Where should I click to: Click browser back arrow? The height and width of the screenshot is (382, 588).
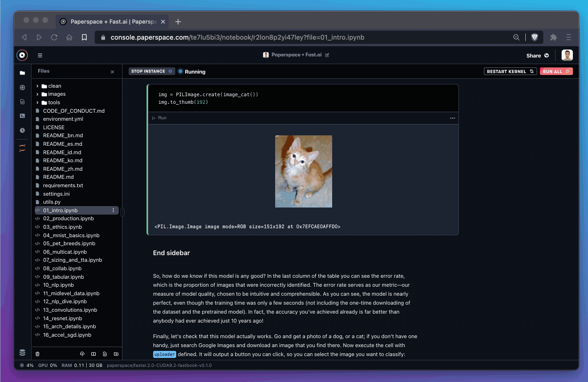pyautogui.click(x=24, y=37)
